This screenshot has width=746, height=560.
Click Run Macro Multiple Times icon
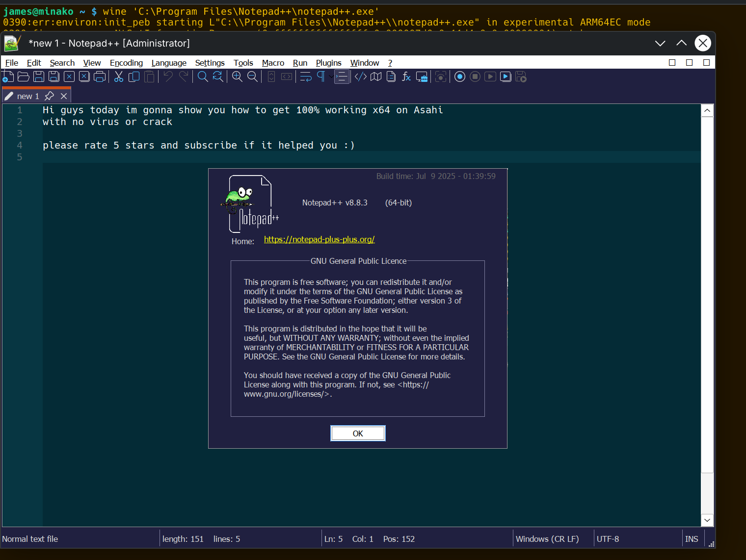coord(506,76)
